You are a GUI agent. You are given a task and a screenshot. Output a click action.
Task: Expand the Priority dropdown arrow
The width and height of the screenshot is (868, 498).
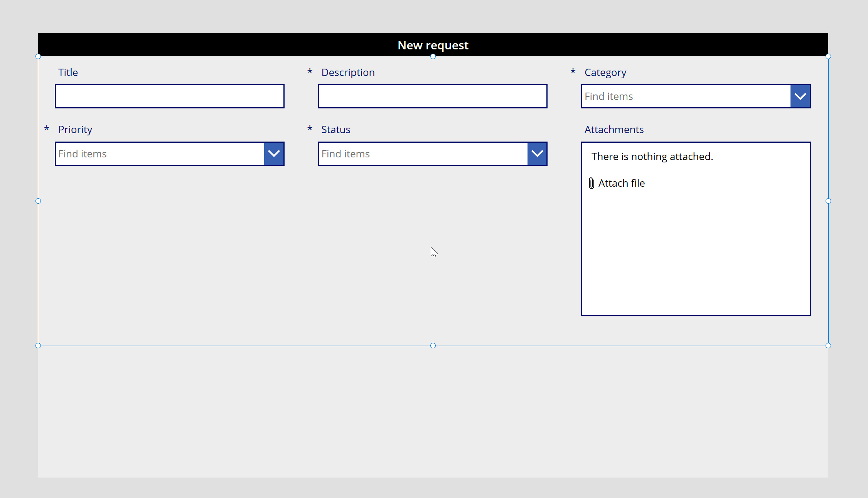pyautogui.click(x=274, y=154)
